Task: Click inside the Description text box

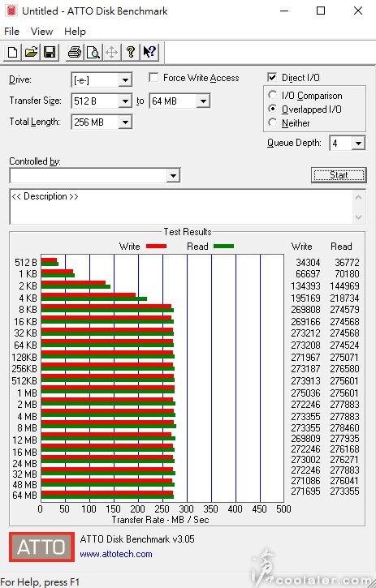Action: click(x=181, y=207)
